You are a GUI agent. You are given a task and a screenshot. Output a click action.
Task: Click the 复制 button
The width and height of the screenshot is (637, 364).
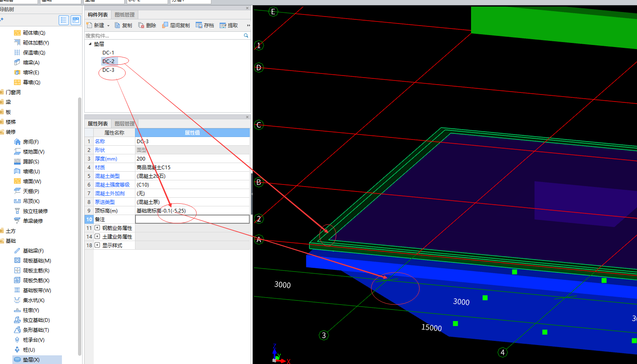(123, 26)
